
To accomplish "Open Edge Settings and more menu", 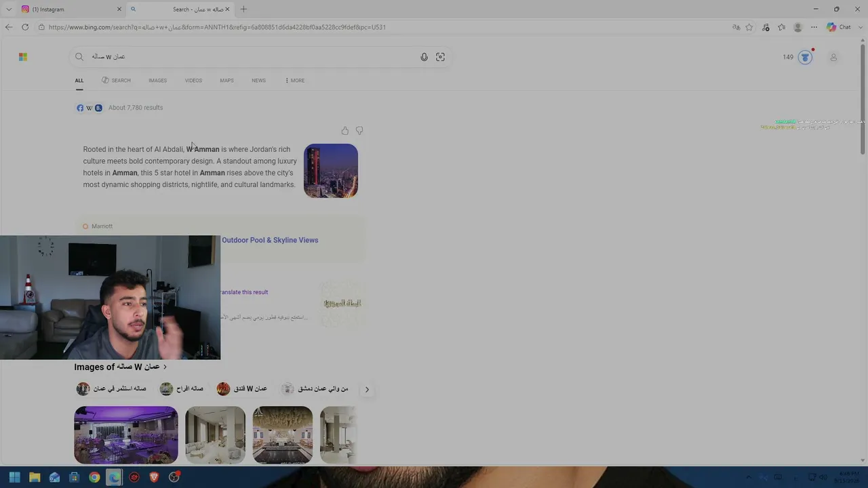I will pyautogui.click(x=814, y=27).
